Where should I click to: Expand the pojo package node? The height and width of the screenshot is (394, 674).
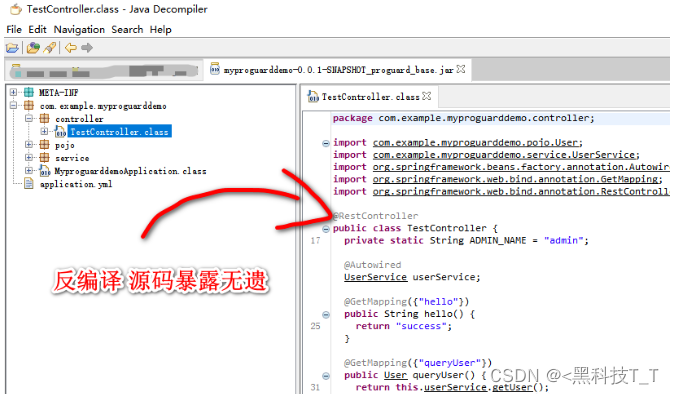pos(29,144)
